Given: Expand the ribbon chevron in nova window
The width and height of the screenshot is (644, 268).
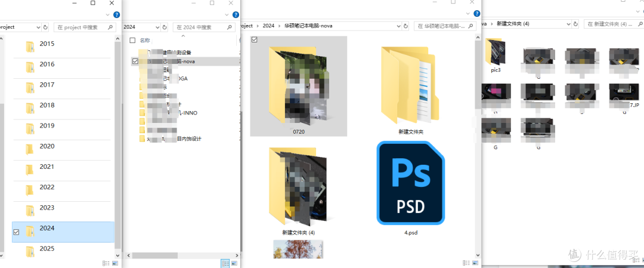Looking at the screenshot, I should (468, 14).
